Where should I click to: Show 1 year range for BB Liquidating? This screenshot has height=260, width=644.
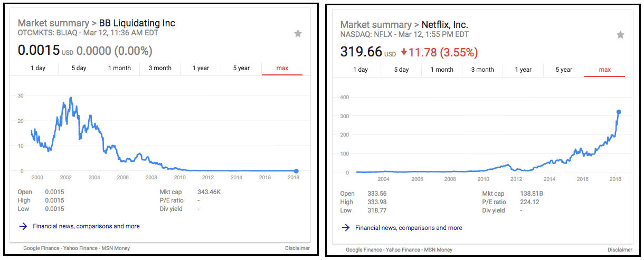(x=201, y=68)
